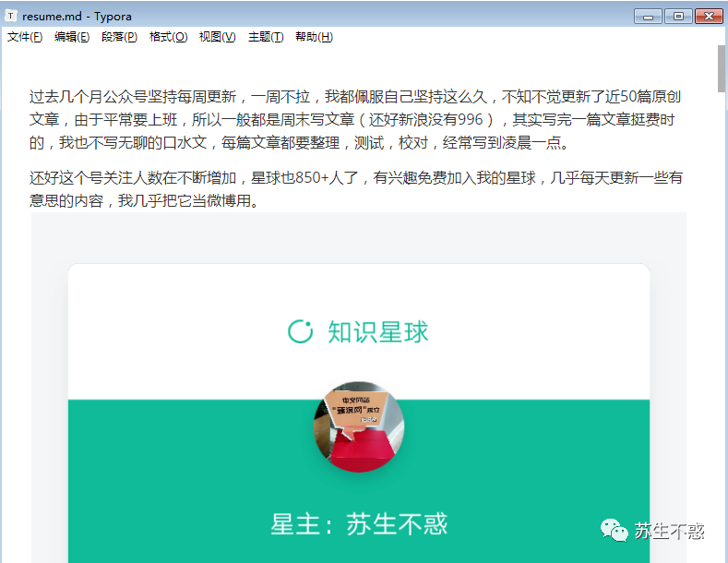728x563 pixels.
Task: Click the paragraph starting with 还好这个号关注人数
Action: pyautogui.click(x=355, y=189)
